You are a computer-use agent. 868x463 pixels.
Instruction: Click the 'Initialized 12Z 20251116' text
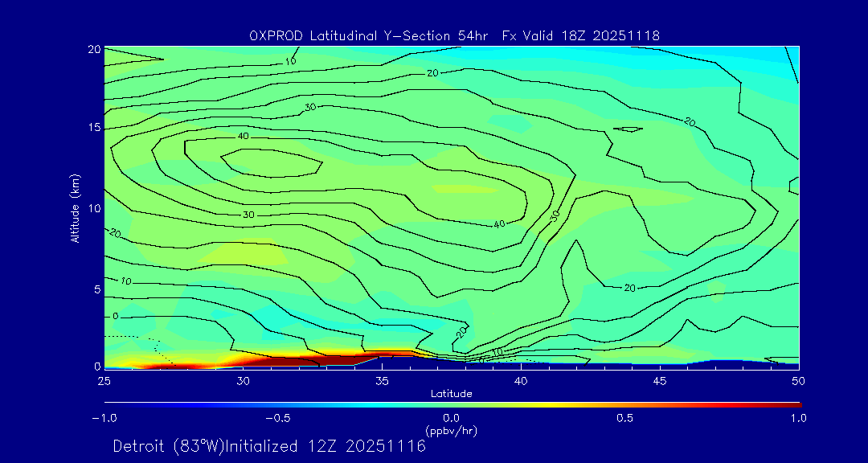pos(325,446)
